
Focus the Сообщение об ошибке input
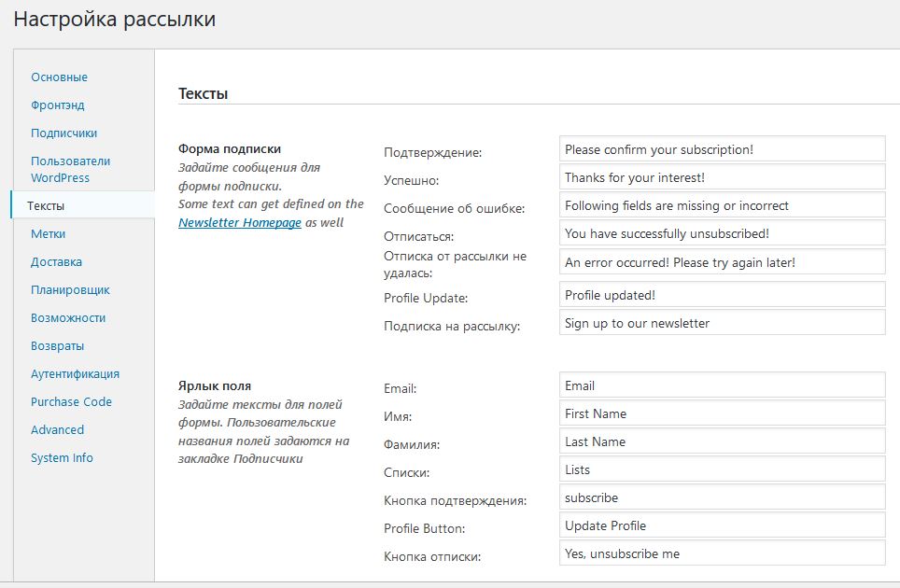click(722, 205)
